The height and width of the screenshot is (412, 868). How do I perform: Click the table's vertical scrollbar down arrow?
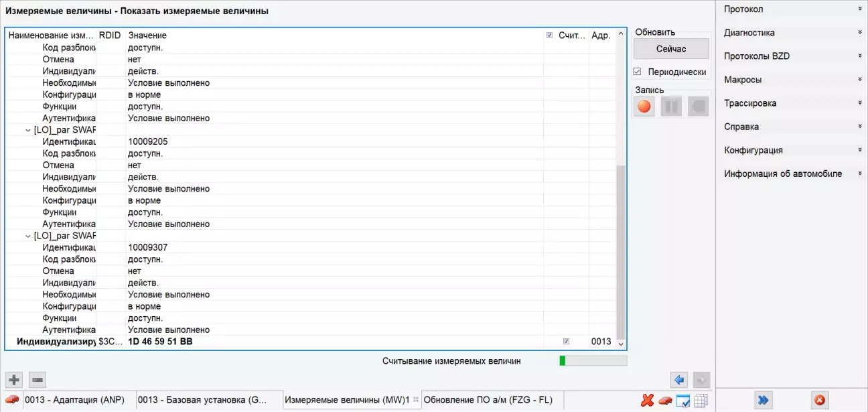click(x=620, y=344)
